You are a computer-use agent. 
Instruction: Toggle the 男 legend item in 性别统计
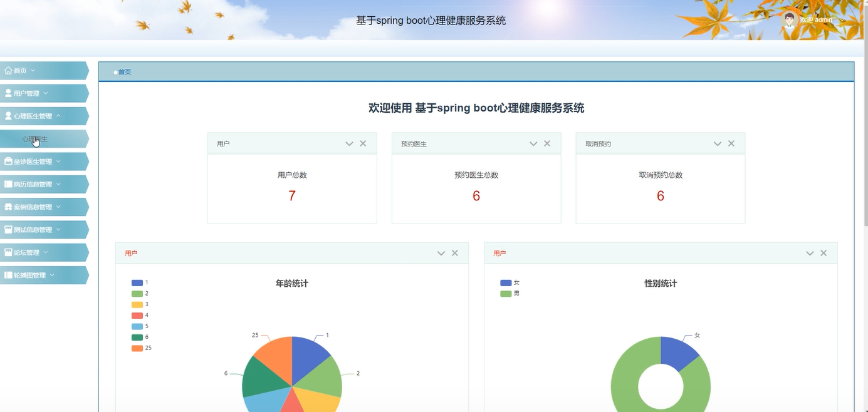tap(510, 294)
